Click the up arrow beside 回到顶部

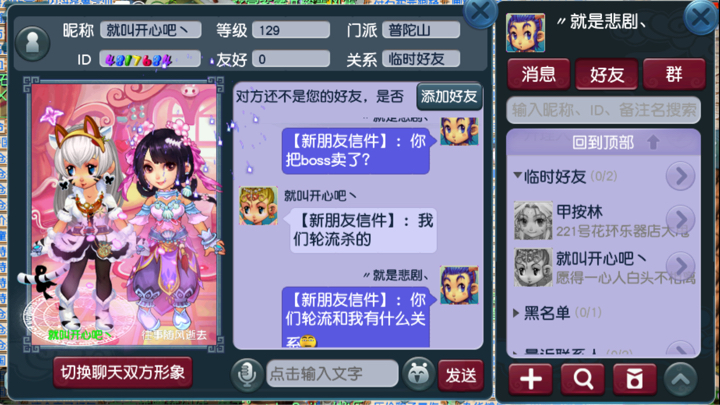[653, 143]
